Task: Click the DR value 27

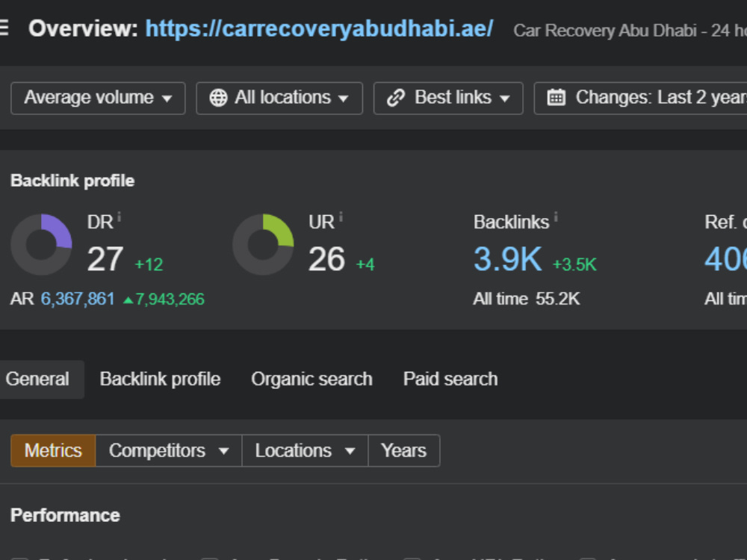Action: (105, 259)
